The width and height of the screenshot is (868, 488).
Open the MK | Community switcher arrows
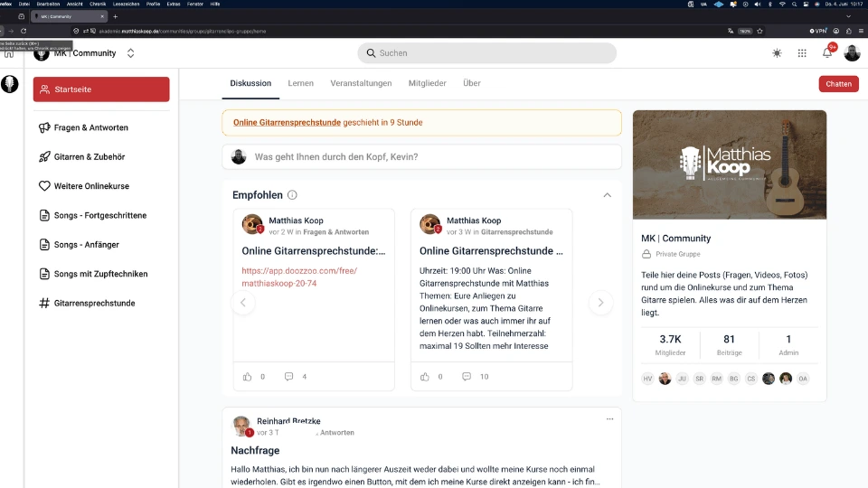pos(130,53)
